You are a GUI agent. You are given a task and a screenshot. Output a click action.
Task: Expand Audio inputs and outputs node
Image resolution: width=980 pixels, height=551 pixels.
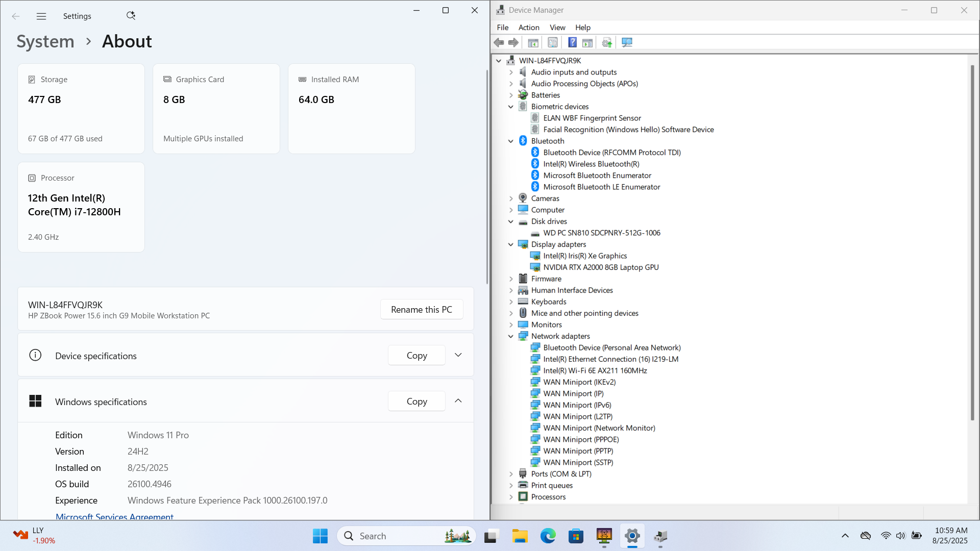(x=511, y=72)
